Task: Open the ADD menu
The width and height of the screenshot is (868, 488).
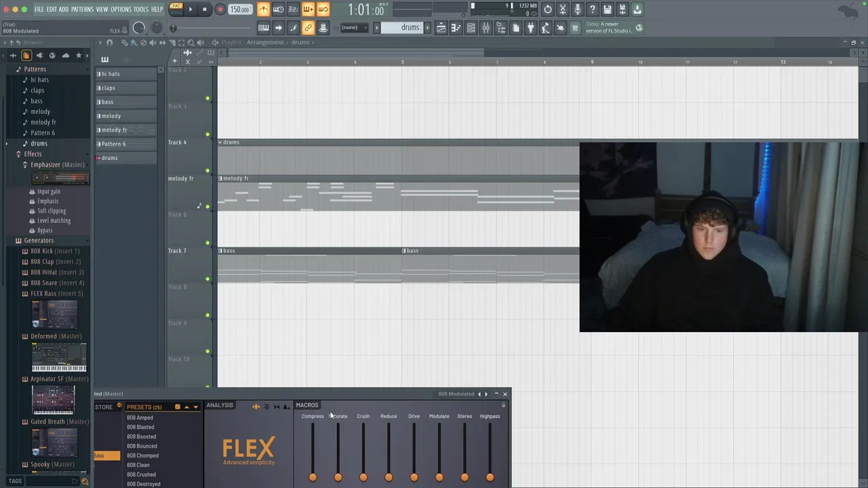Action: tap(64, 9)
